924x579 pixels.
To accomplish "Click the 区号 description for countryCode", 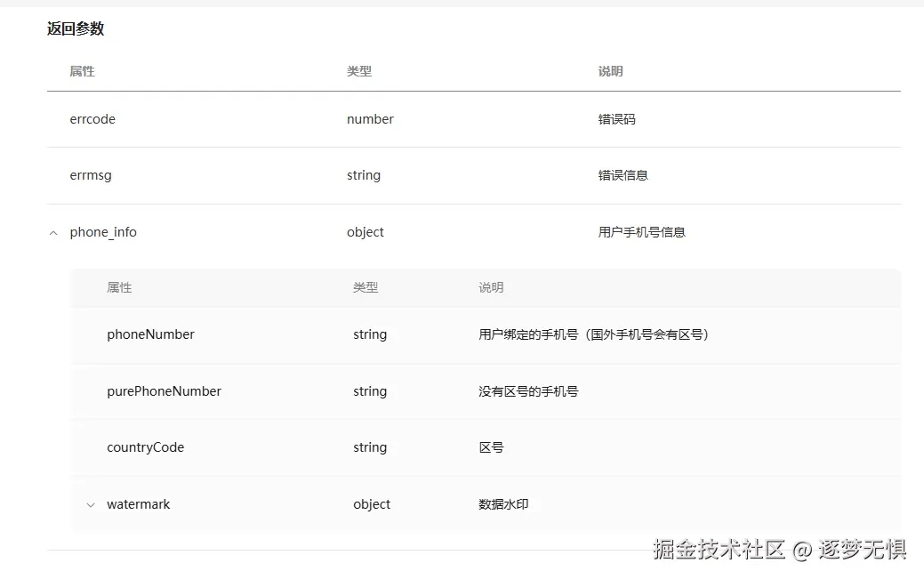I will (x=491, y=447).
